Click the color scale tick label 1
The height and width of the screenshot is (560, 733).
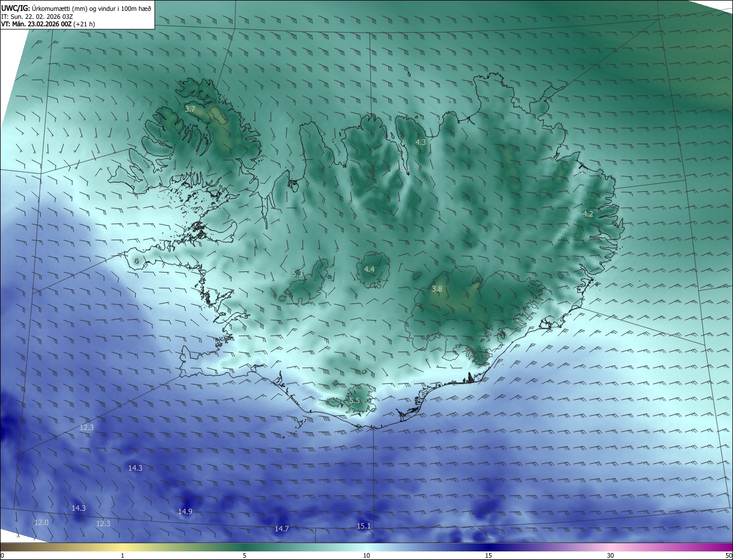click(x=123, y=555)
